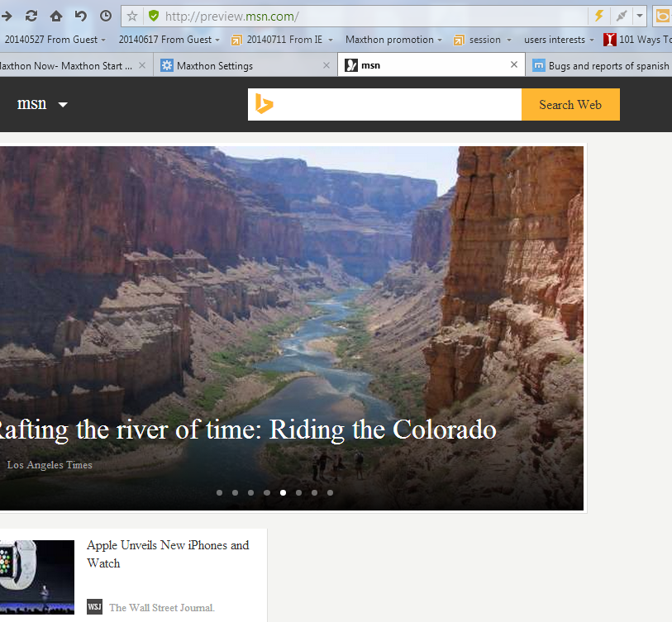Click the Bing logo icon in search box
This screenshot has height=622, width=672.
coord(264,104)
